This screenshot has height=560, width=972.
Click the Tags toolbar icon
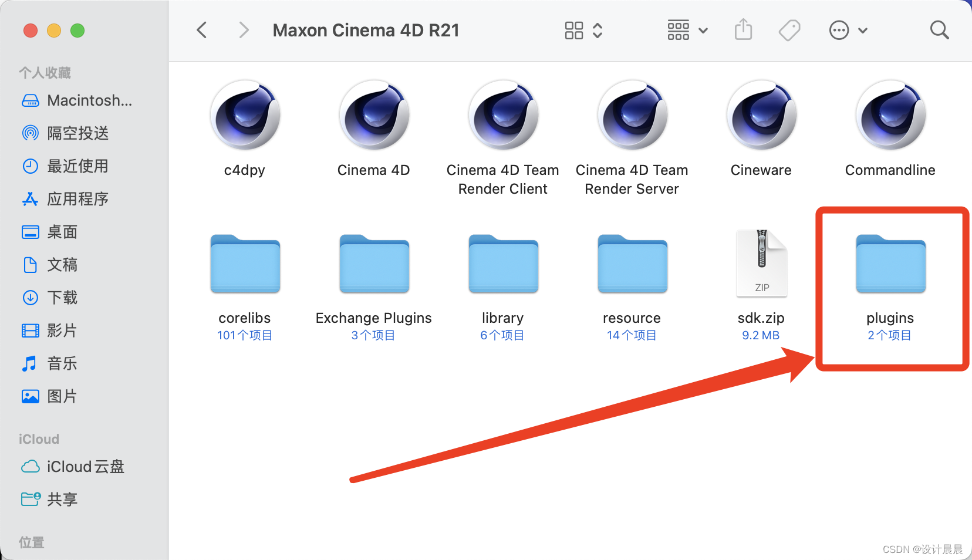point(789,30)
